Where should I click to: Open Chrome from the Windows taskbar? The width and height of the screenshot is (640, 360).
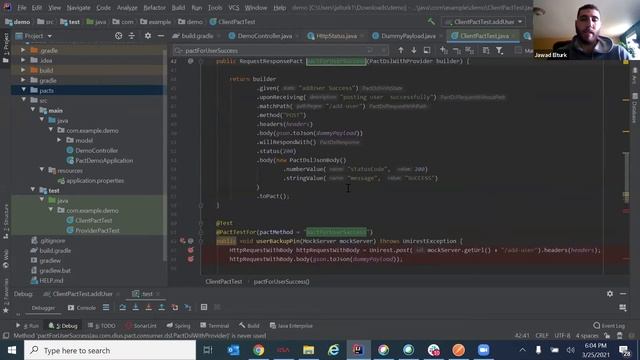click(258, 350)
